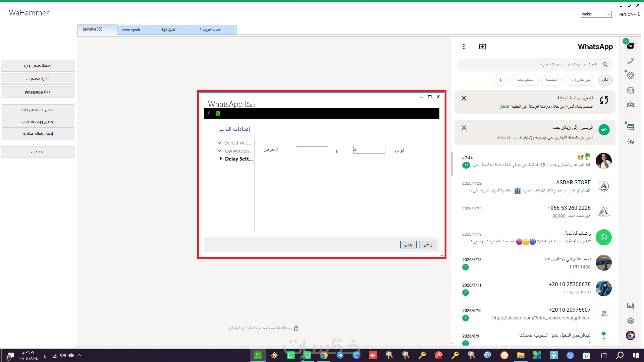Open the three-dot menu in WhatsApp header
The width and height of the screenshot is (644, 362).
(x=464, y=47)
